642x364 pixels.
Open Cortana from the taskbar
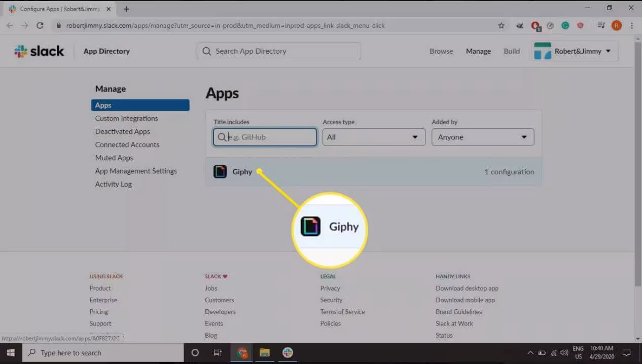[x=195, y=353]
